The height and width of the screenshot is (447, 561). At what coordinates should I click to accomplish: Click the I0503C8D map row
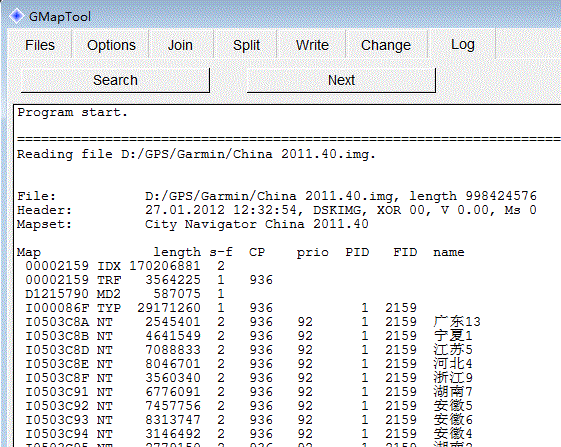pos(249,350)
